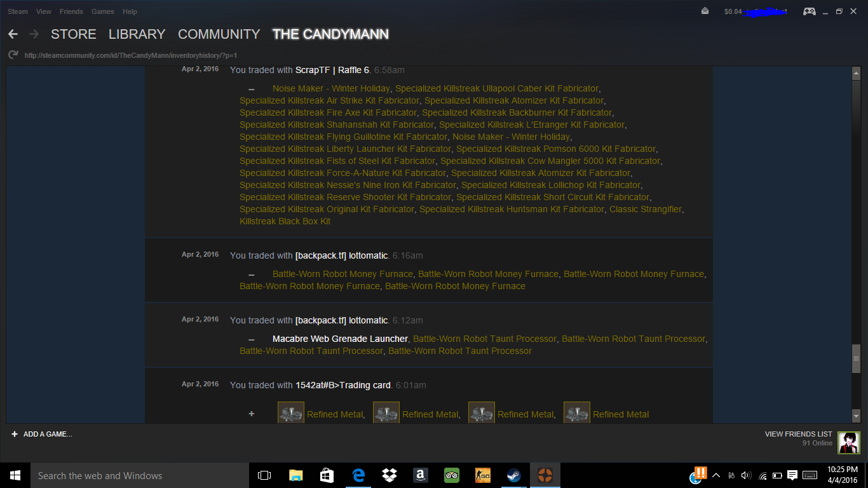Click the back navigation arrow
The height and width of the screenshot is (488, 868).
[13, 34]
